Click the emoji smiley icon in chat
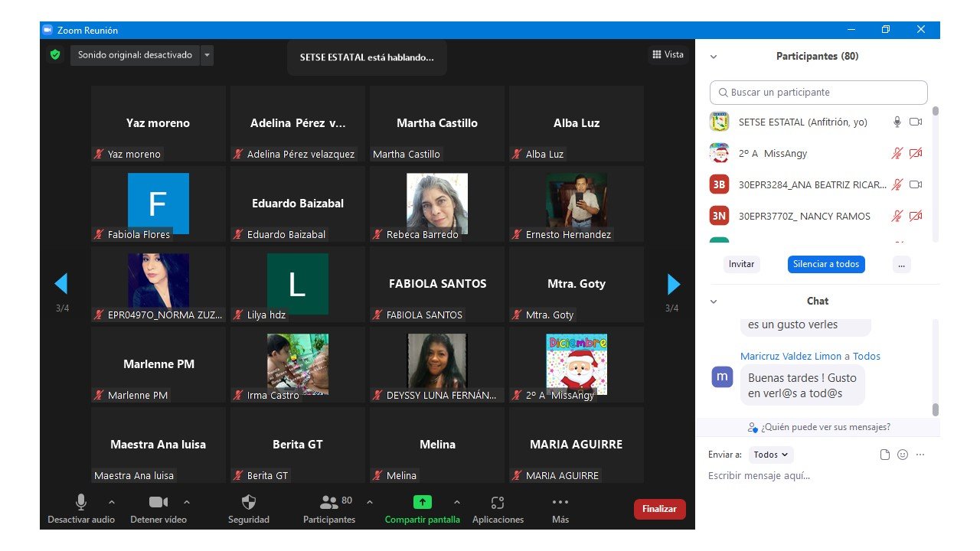Image resolution: width=980 pixels, height=551 pixels. [x=903, y=455]
